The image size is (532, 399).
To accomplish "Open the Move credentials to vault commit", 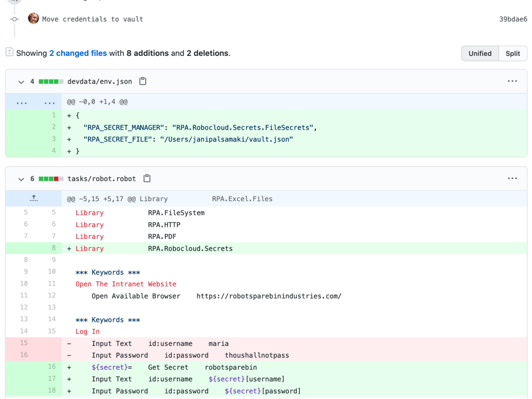I will (93, 19).
